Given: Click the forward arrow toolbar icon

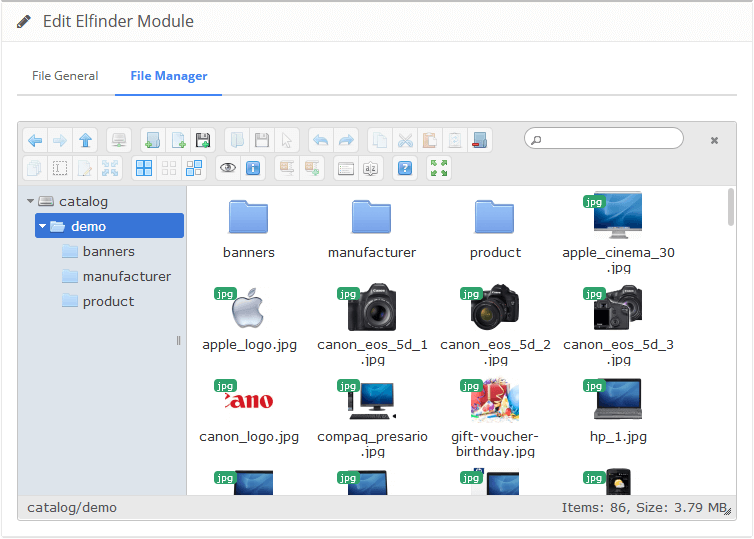Looking at the screenshot, I should 60,140.
